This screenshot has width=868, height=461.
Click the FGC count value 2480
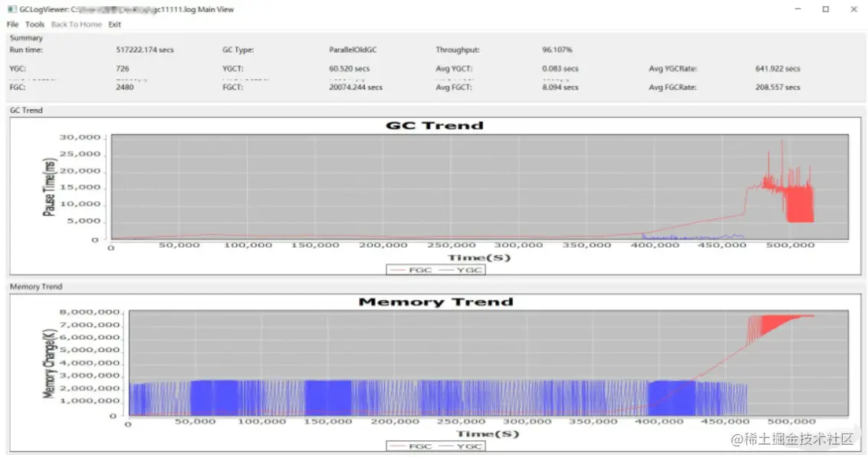click(x=124, y=87)
